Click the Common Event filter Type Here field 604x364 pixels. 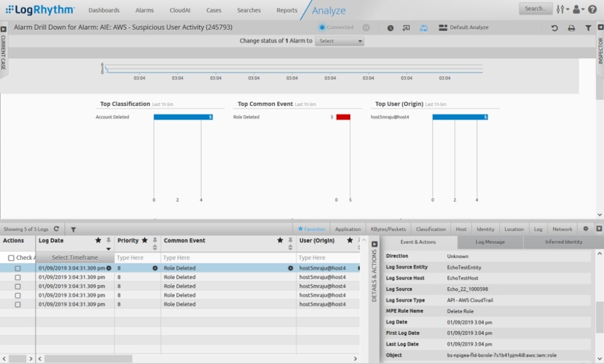228,257
